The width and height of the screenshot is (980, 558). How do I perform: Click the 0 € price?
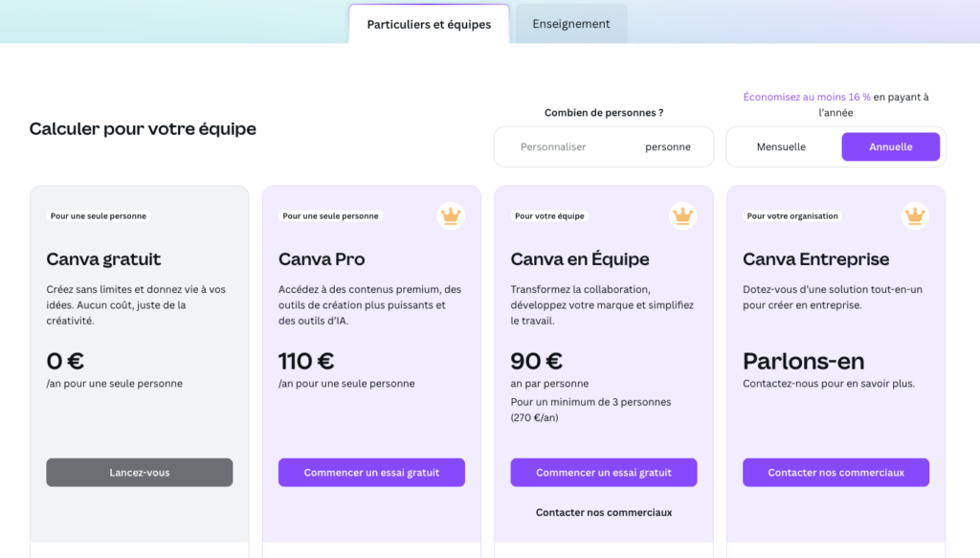tap(65, 361)
